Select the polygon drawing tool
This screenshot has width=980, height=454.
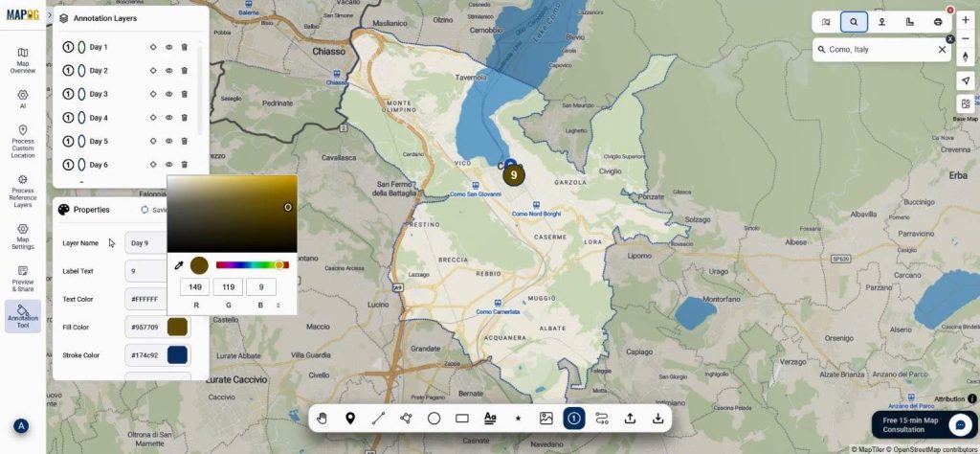pos(406,419)
